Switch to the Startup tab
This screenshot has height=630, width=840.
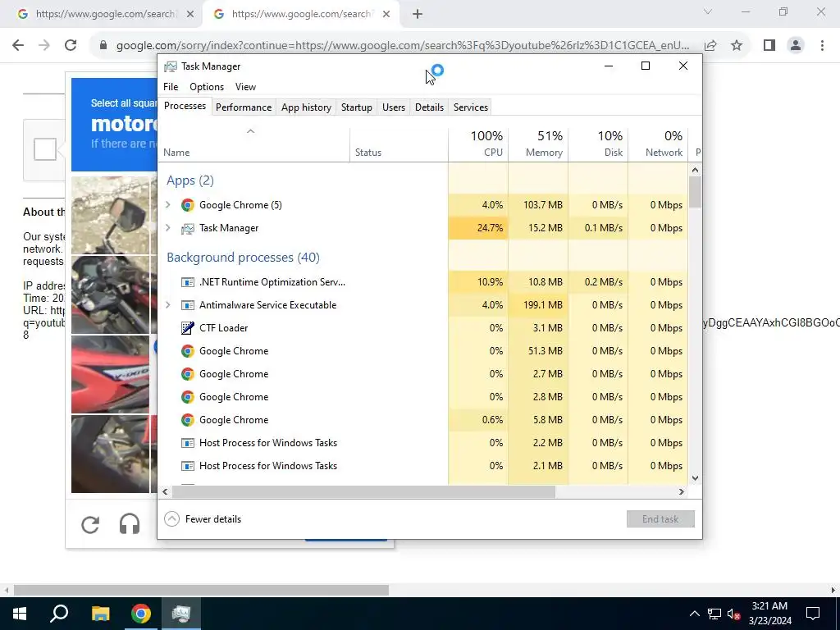click(357, 107)
